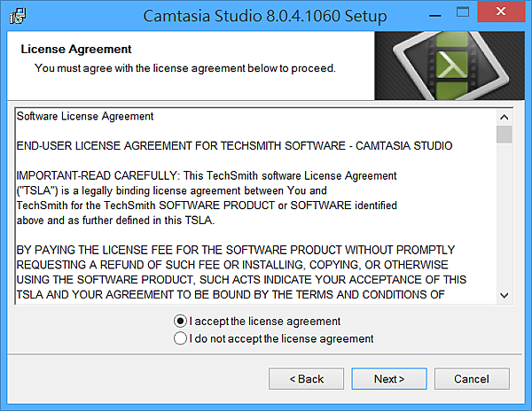Click the license text scrollbar thumb

505,135
